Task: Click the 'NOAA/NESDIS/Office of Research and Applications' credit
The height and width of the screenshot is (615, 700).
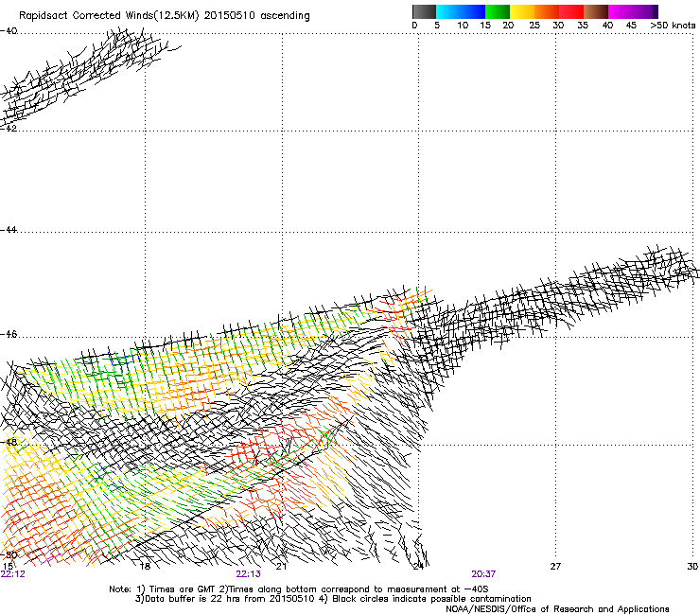Action: 557,609
